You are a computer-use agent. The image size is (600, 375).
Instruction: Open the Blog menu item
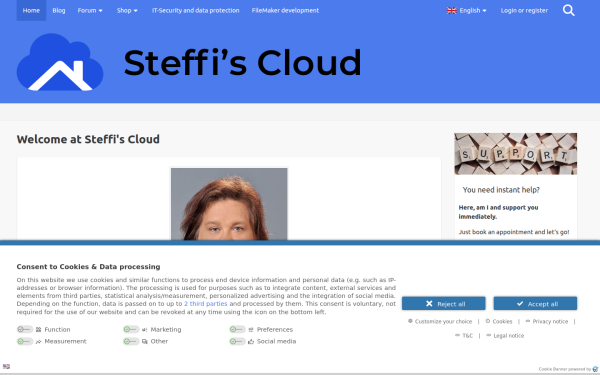59,10
